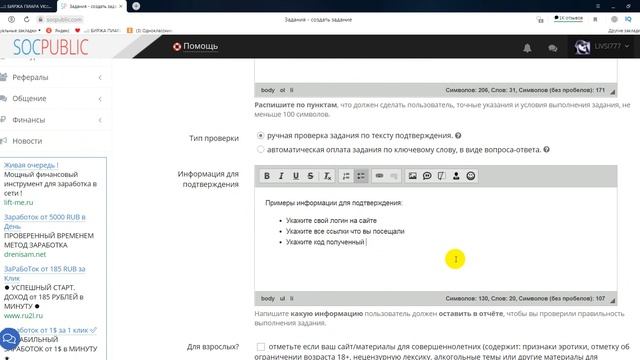
Task: Reload the page in browser
Action: [x=27, y=19]
